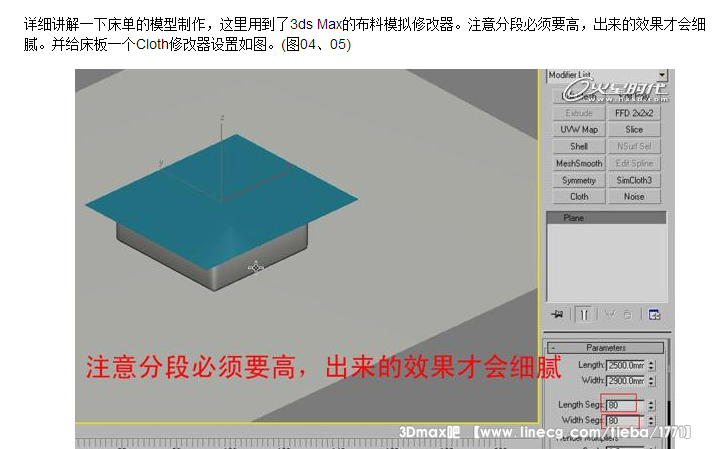Click the Length Segs spinner
Screen dimensions: 720x449
[x=651, y=405]
